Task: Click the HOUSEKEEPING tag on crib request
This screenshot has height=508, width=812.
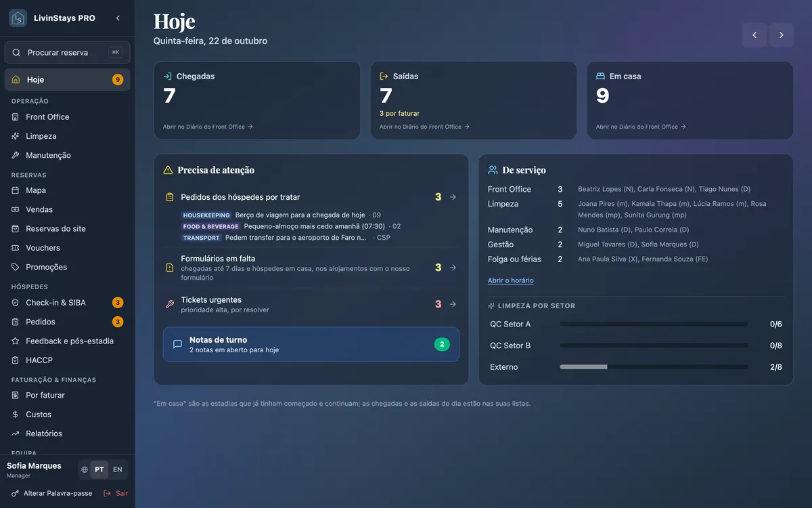Action: [207, 215]
